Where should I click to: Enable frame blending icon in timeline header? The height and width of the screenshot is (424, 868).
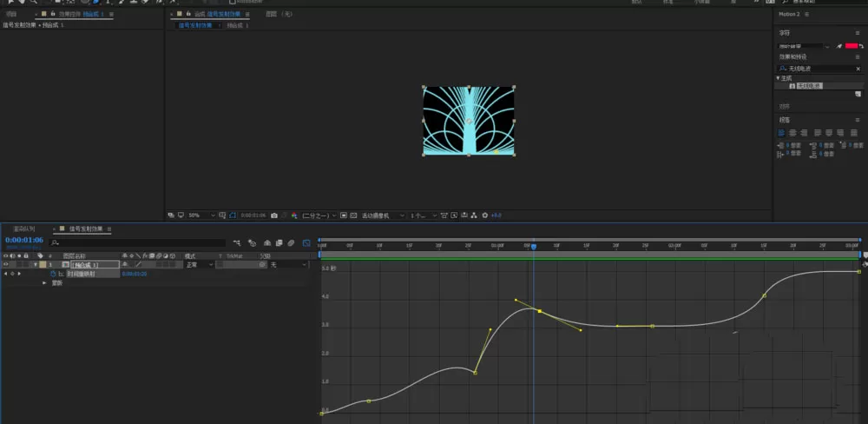279,243
